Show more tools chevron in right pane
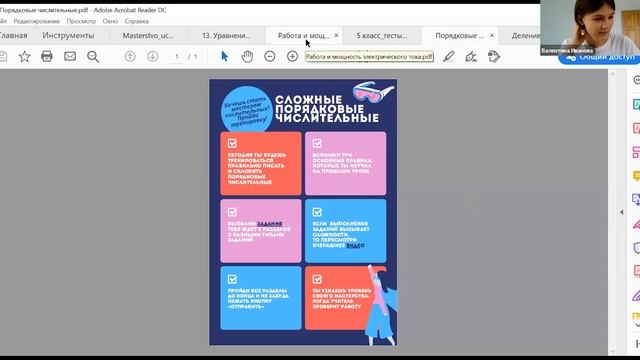The height and width of the screenshot is (360, 640). click(x=637, y=325)
